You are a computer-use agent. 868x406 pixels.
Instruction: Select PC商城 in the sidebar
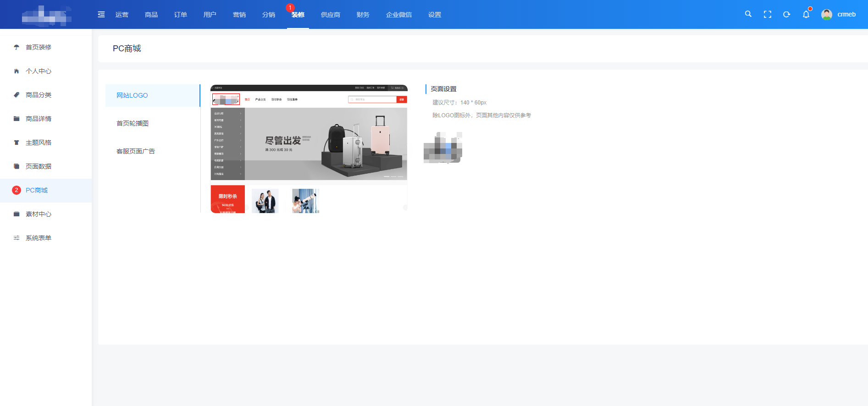click(x=46, y=190)
